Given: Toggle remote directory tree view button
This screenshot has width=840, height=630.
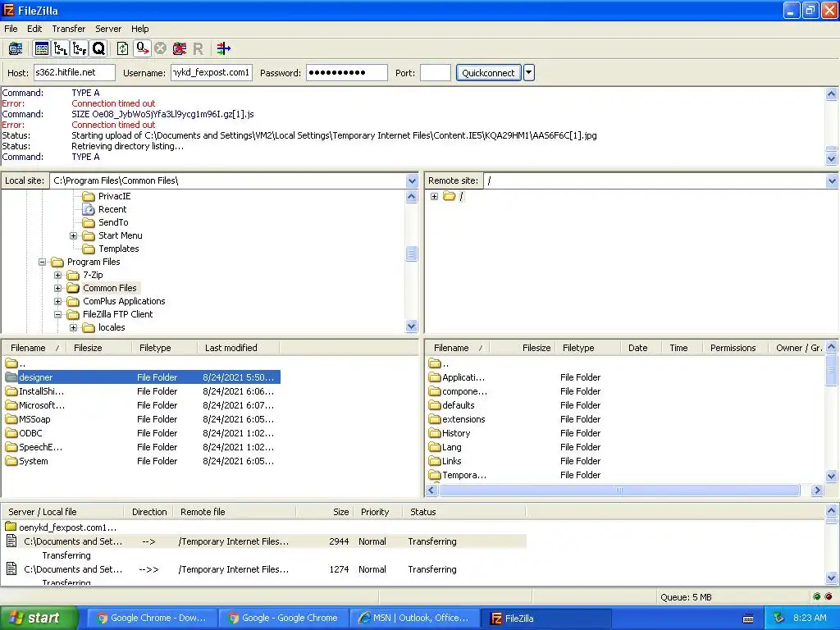Looking at the screenshot, I should click(x=80, y=48).
